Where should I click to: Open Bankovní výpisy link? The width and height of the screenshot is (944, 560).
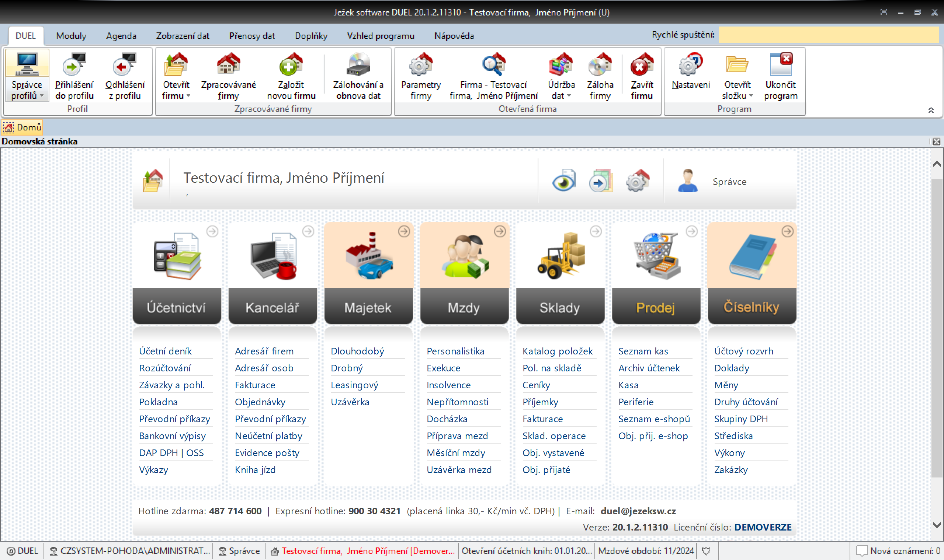(172, 436)
